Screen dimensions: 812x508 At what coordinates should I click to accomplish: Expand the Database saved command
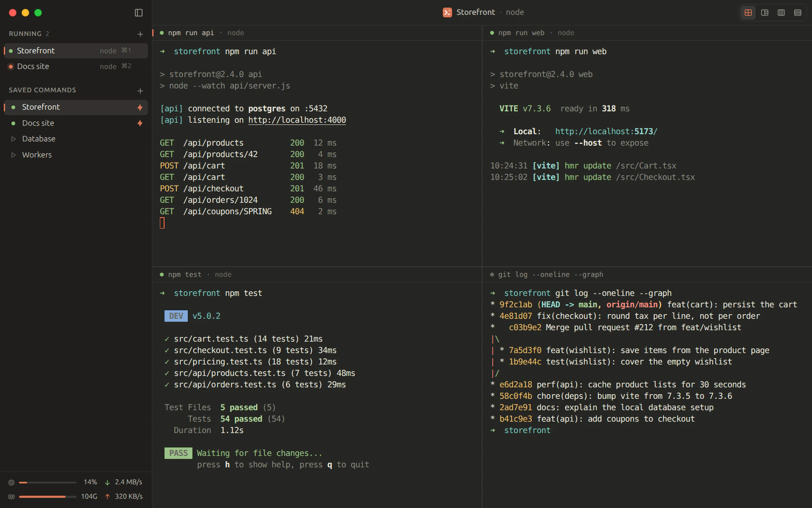[14, 139]
